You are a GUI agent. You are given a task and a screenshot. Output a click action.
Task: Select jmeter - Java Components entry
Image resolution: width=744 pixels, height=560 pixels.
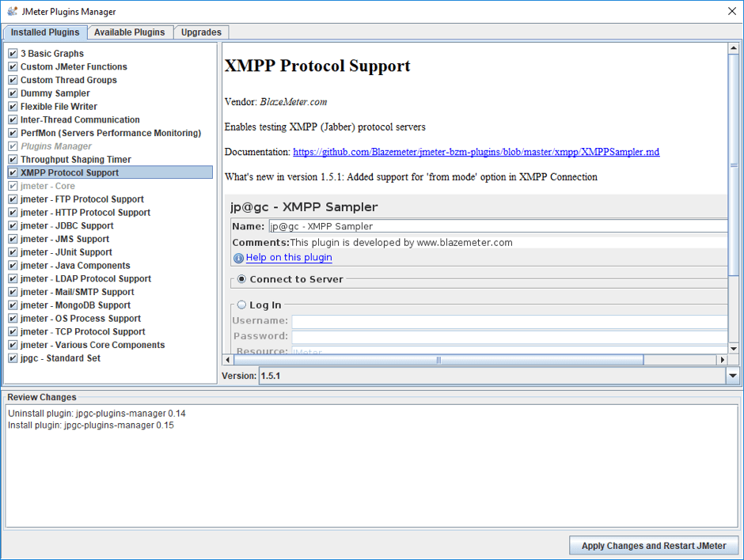pyautogui.click(x=75, y=266)
